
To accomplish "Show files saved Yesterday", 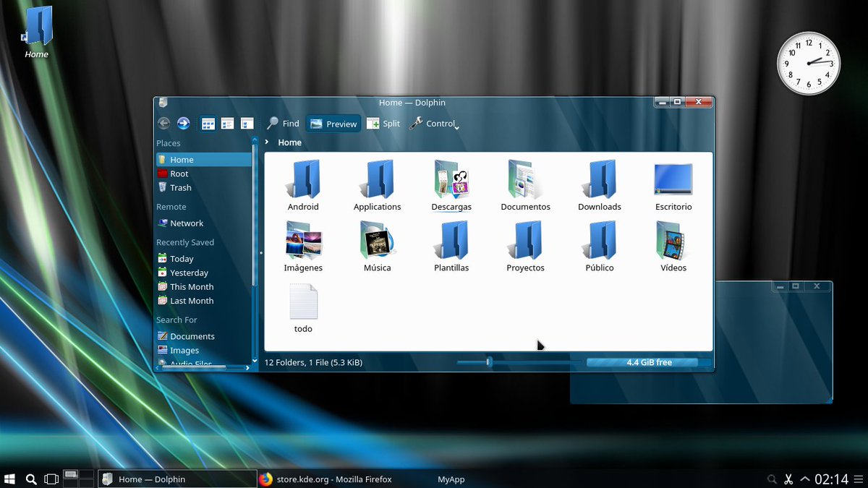I will (x=203, y=273).
